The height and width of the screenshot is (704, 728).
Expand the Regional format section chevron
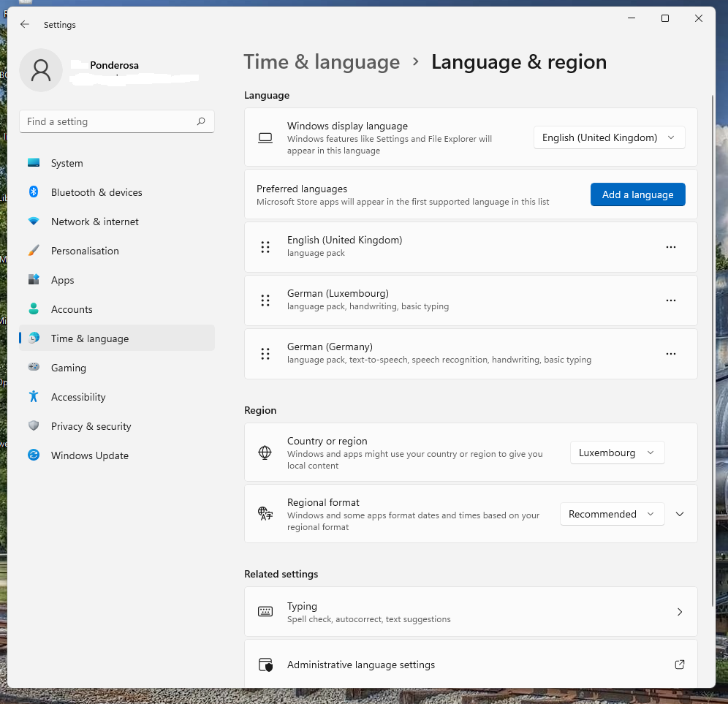pyautogui.click(x=679, y=514)
